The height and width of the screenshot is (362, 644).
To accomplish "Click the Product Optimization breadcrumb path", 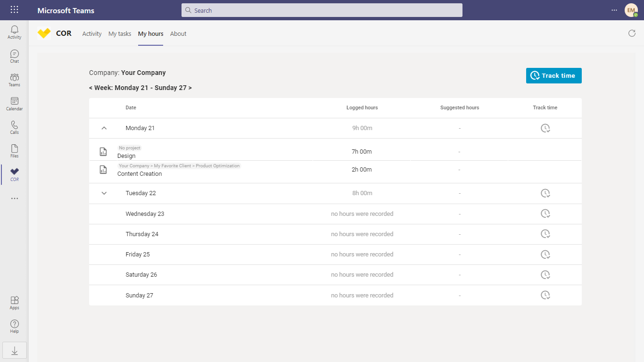I will [179, 166].
